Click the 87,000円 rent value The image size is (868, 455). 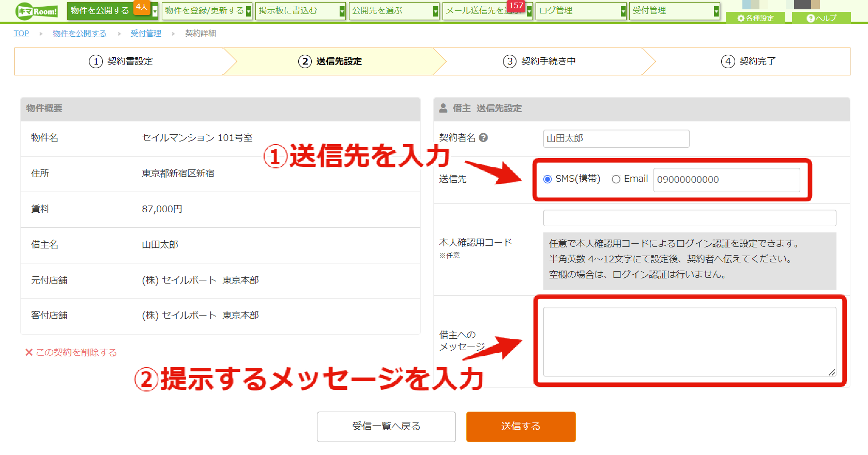pyautogui.click(x=162, y=209)
